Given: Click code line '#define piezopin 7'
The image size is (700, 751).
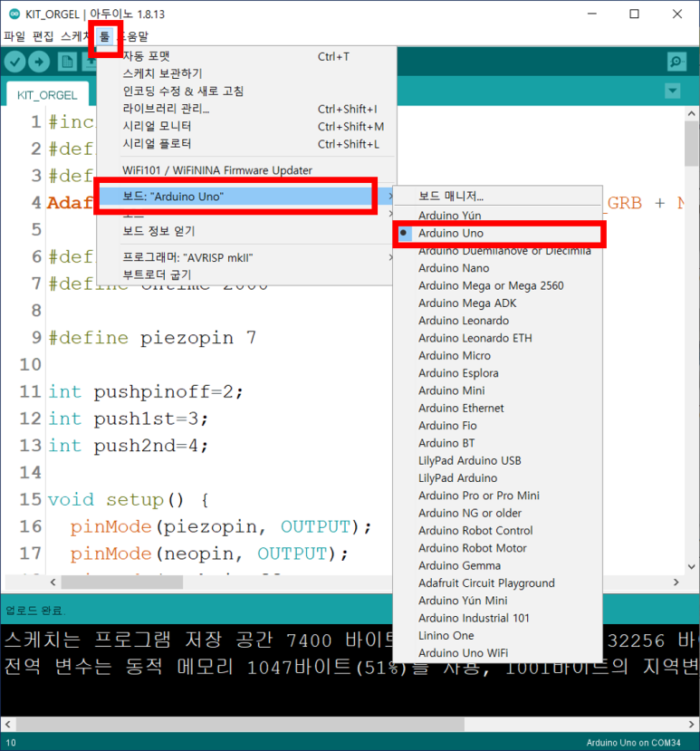Looking at the screenshot, I should [152, 338].
